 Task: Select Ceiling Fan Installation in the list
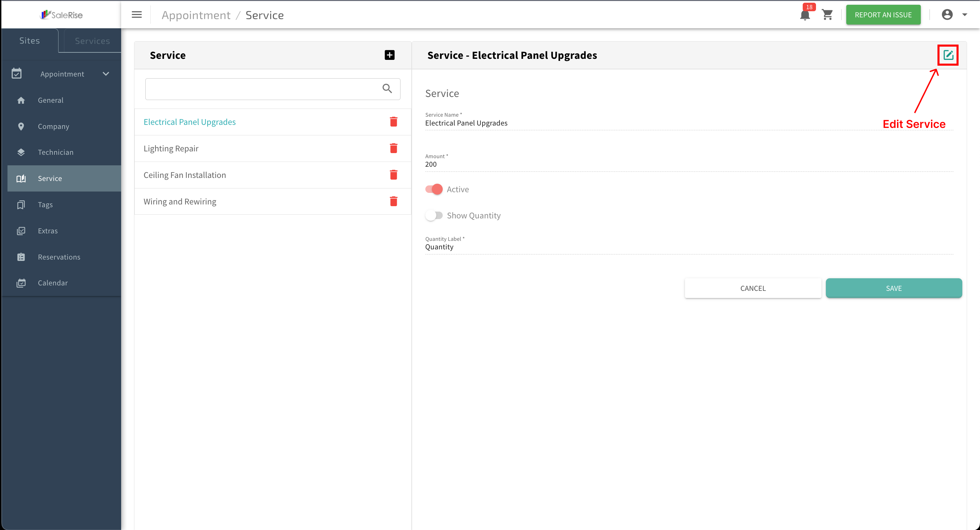coord(184,175)
